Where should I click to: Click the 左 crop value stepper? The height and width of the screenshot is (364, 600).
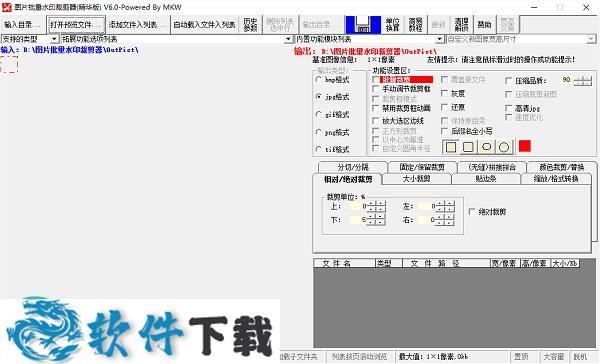[x=445, y=207]
